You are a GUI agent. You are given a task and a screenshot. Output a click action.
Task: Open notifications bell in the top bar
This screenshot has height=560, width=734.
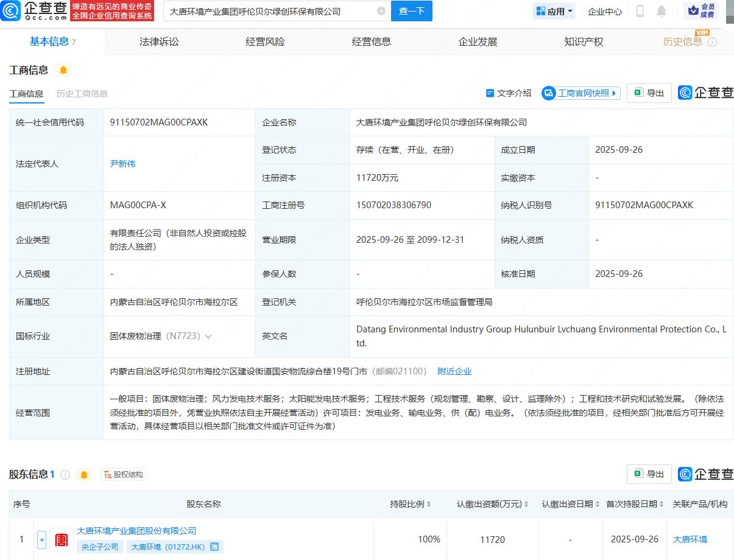point(662,11)
